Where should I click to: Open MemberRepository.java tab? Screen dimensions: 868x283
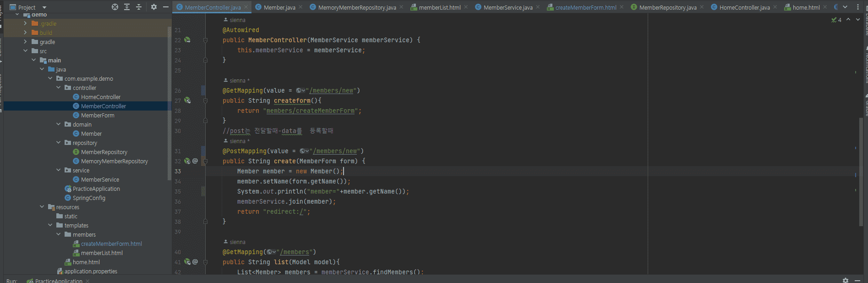[x=668, y=7]
